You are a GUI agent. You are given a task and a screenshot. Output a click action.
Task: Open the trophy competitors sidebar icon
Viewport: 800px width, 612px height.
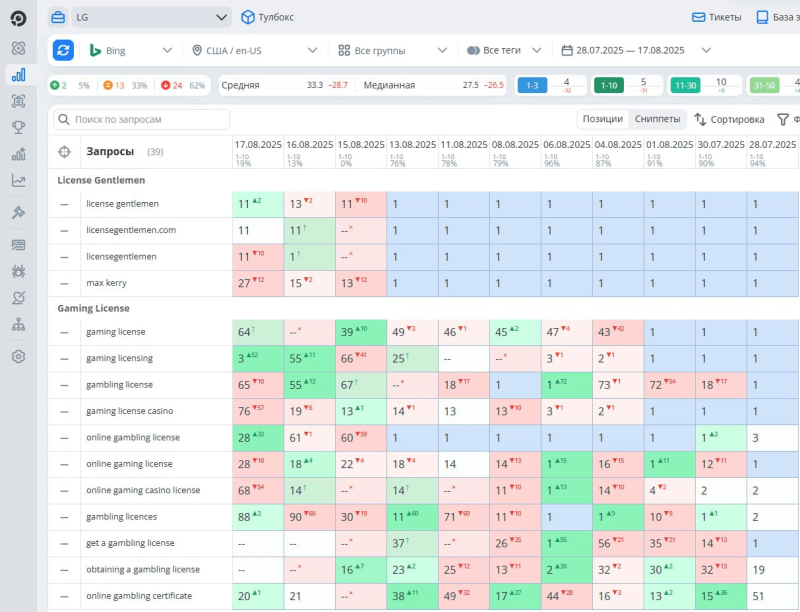click(18, 127)
